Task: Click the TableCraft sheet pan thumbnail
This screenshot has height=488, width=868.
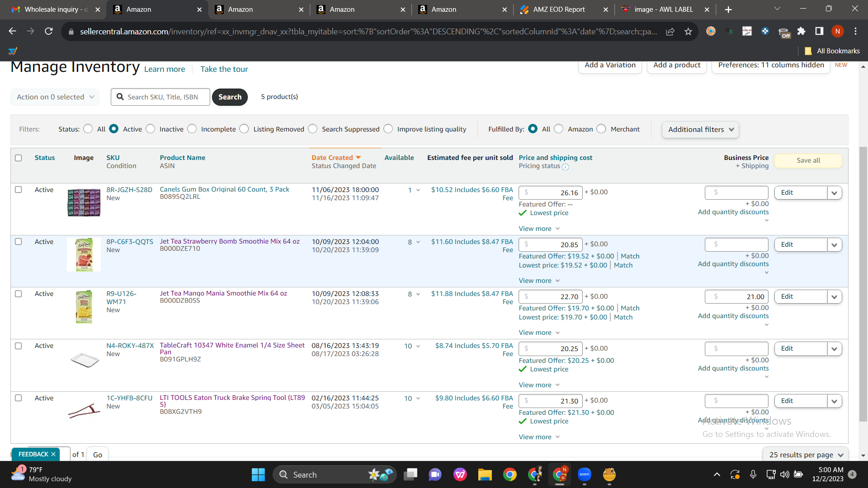Action: (84, 360)
